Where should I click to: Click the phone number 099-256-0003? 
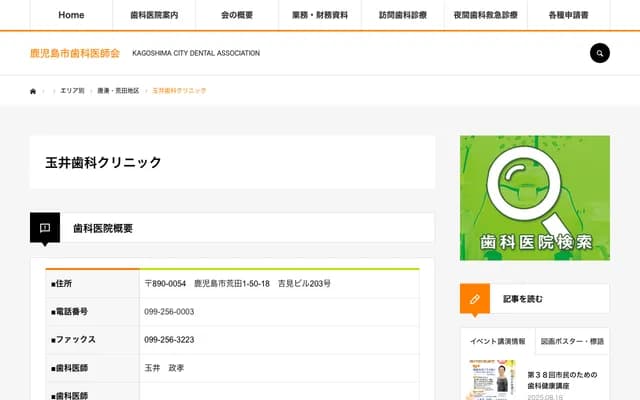pyautogui.click(x=169, y=312)
